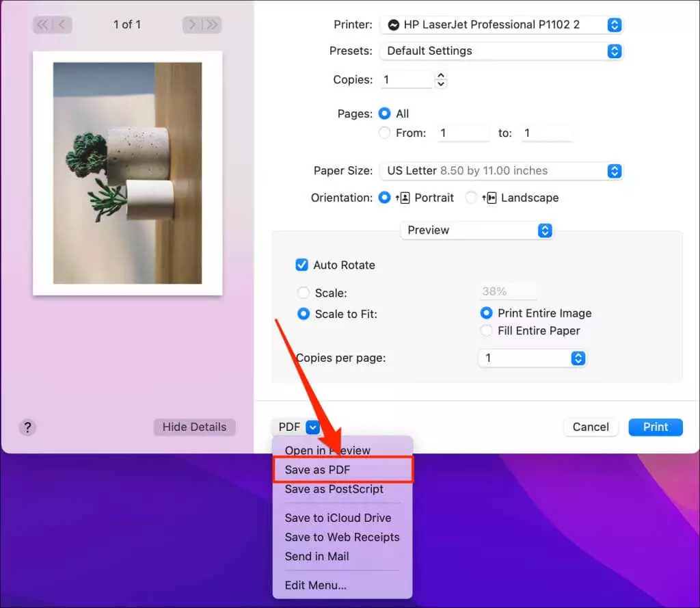Screen dimensions: 700x608
Task: Open the Copies per page dropdown
Action: 532,358
